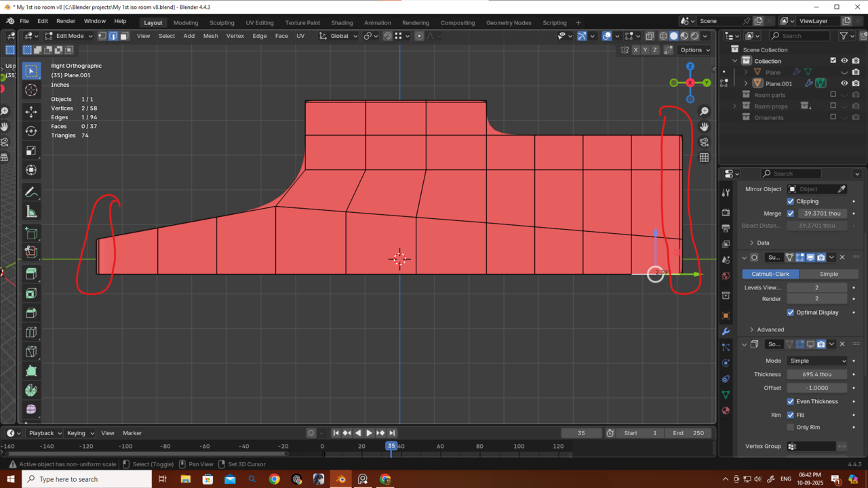Select the Move tool in the toolbar
868x488 pixels.
(x=31, y=111)
